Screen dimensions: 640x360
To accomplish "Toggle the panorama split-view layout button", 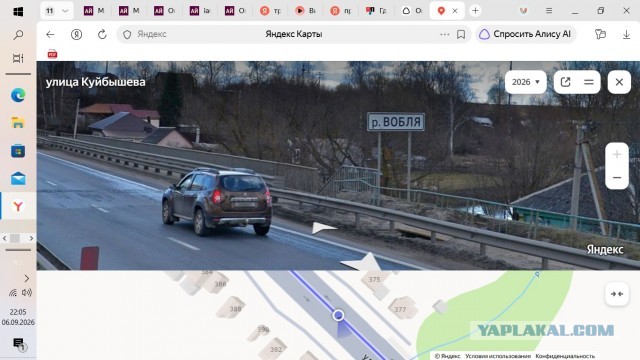I will point(589,82).
